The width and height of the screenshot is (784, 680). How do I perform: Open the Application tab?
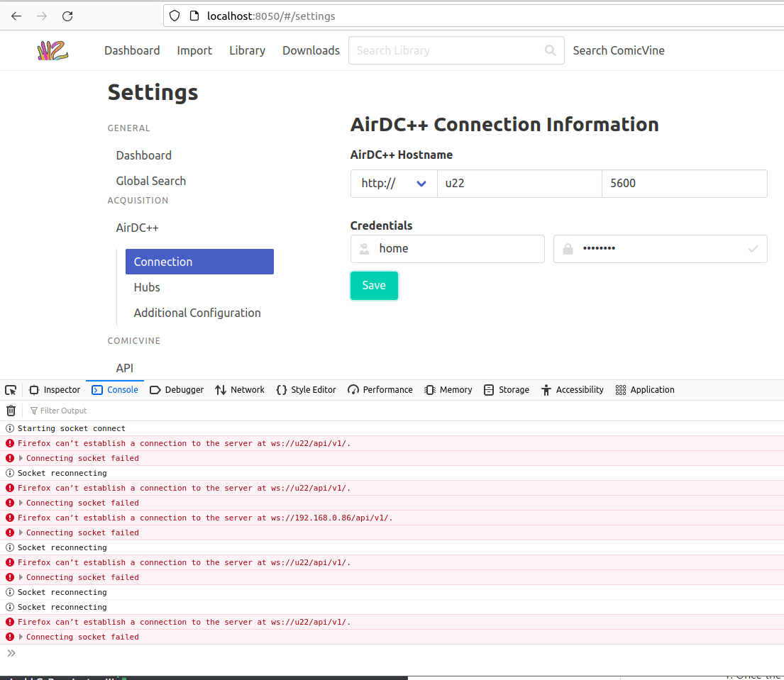(645, 390)
